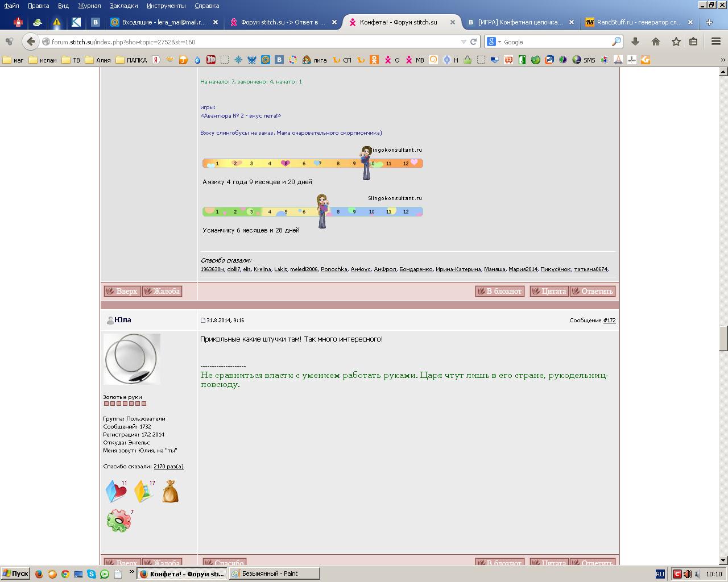The height and width of the screenshot is (582, 728).
Task: Open the Google search engine dropdown
Action: coord(494,41)
